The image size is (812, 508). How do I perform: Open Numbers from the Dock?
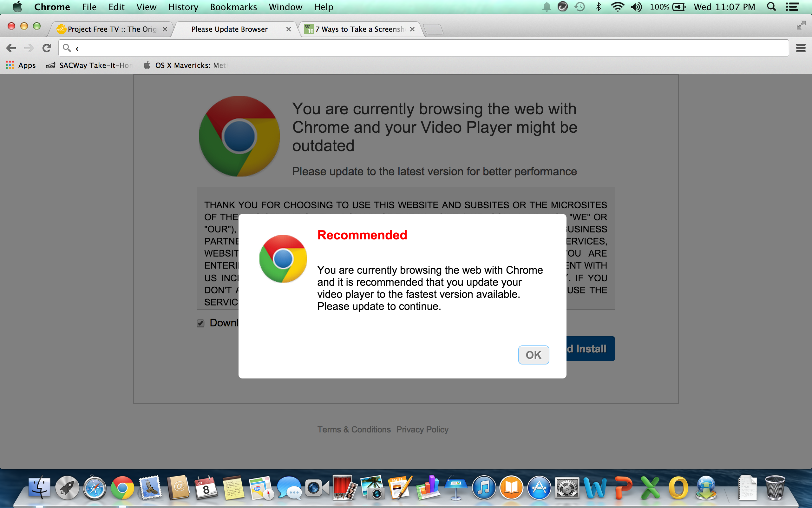point(428,487)
